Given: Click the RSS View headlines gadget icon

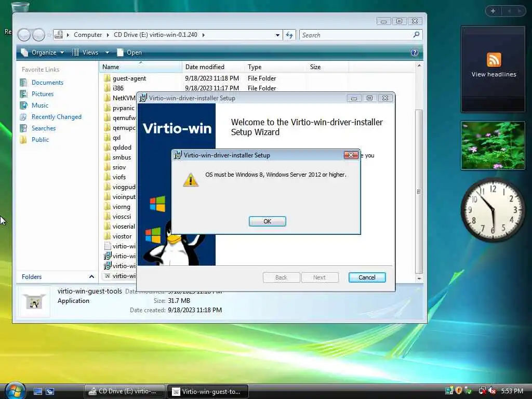Looking at the screenshot, I should (494, 60).
